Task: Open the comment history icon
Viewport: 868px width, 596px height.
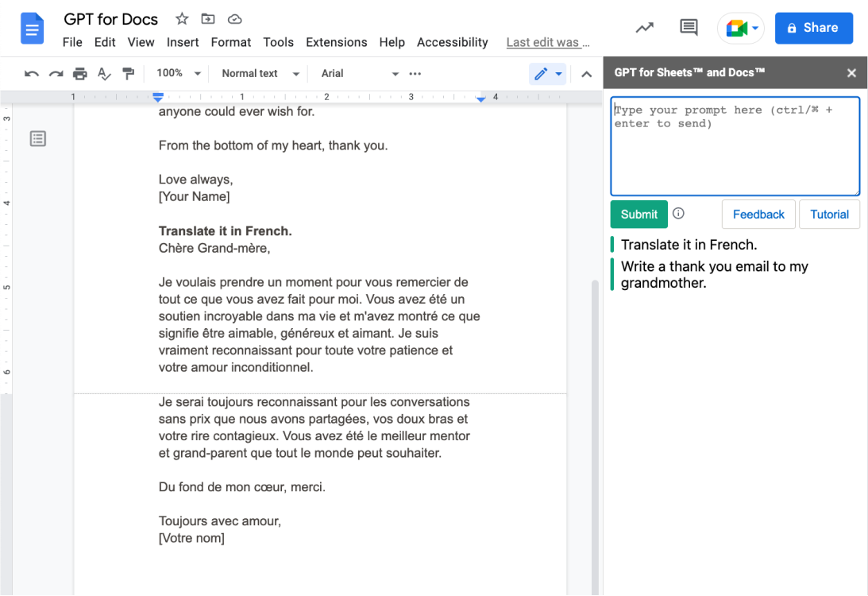Action: pos(689,28)
